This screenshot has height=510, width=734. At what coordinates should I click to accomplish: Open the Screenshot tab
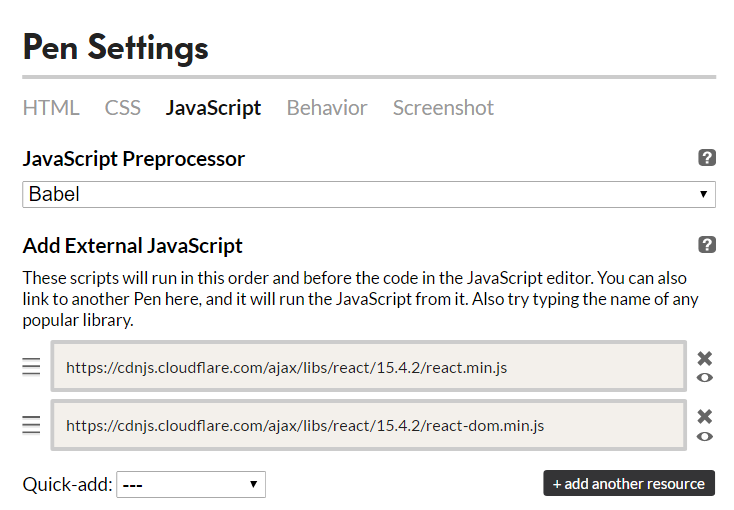(x=443, y=108)
